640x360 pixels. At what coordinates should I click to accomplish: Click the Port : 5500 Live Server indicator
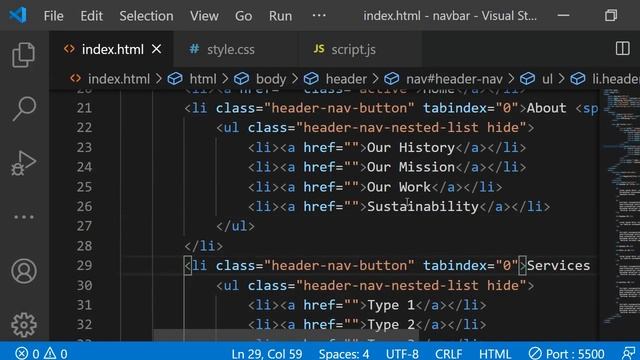567,353
